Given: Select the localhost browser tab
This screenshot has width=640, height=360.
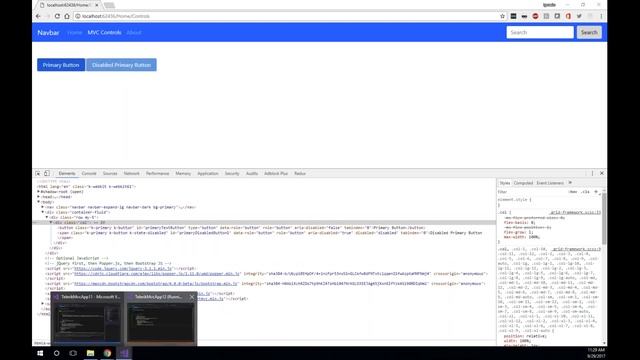Looking at the screenshot, I should tap(69, 5).
